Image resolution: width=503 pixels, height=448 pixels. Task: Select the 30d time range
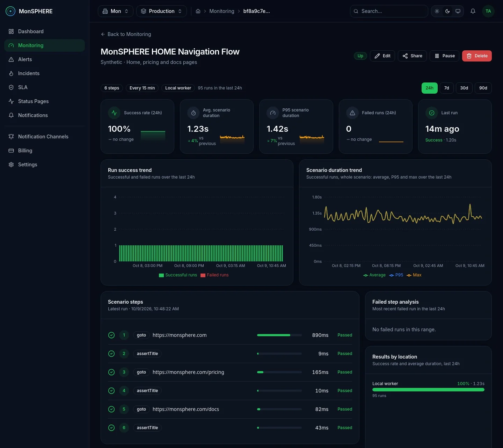(464, 88)
